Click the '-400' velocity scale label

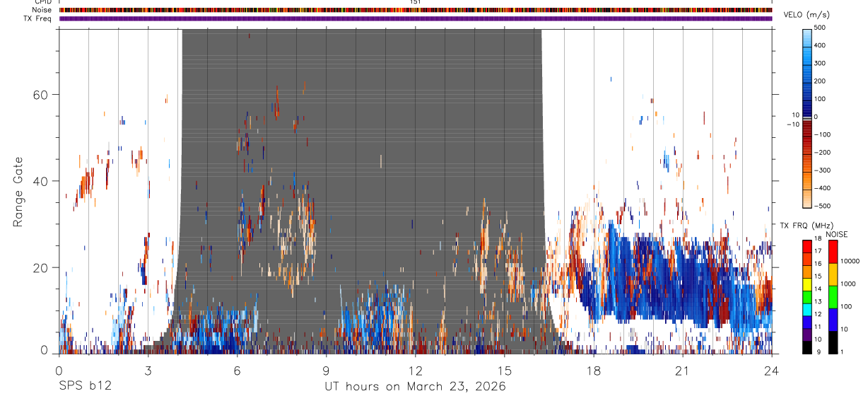click(823, 188)
